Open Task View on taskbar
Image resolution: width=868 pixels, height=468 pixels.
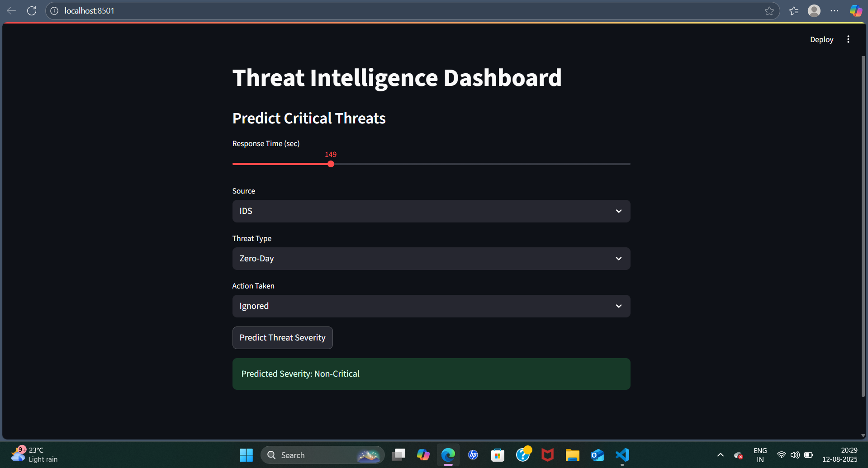click(398, 455)
